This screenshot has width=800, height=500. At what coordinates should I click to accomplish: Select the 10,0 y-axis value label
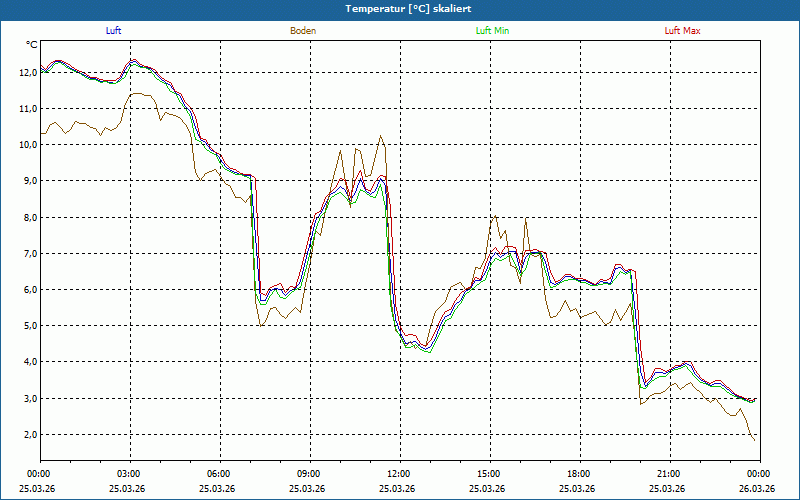pos(27,145)
